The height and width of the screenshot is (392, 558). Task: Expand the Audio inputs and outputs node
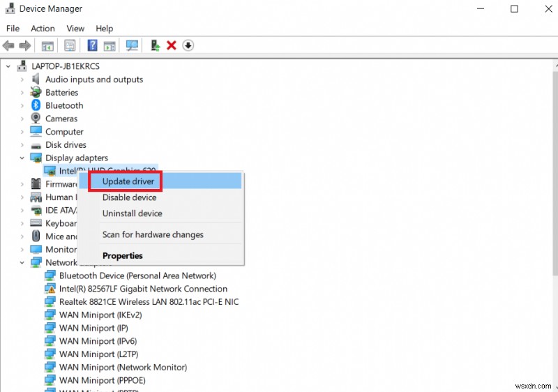(22, 80)
